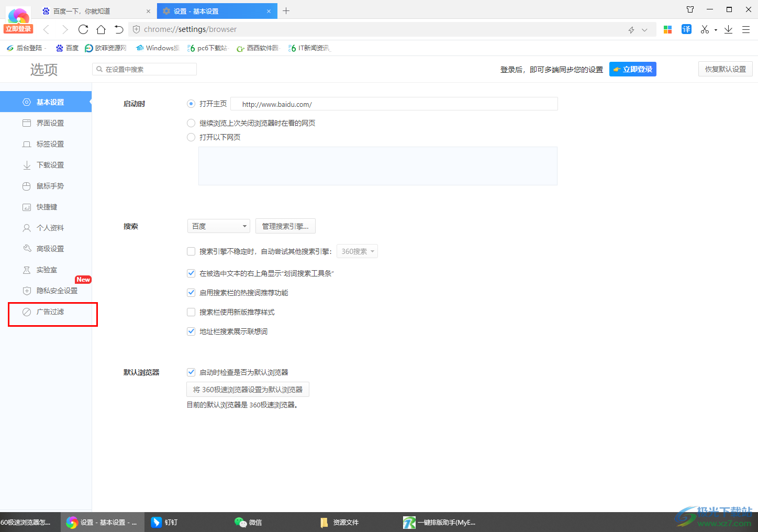Open 一键排版助手 in taskbar
The height and width of the screenshot is (532, 758).
click(439, 522)
